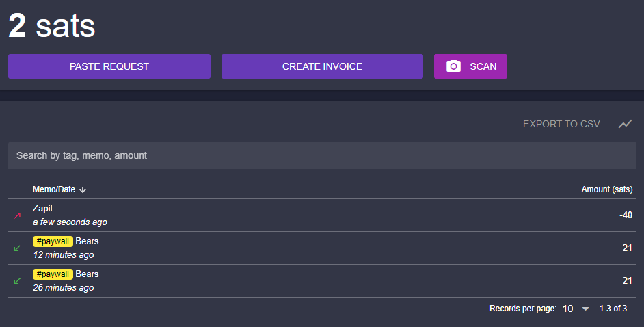Click the Memo/Date column header
This screenshot has height=327, width=644.
point(54,189)
